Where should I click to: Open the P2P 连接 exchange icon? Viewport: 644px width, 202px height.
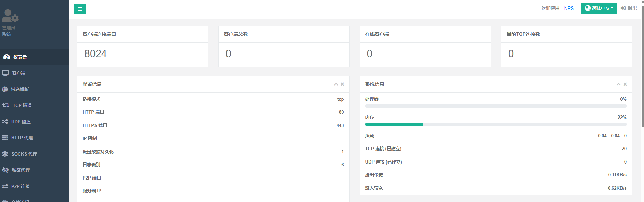click(5, 186)
